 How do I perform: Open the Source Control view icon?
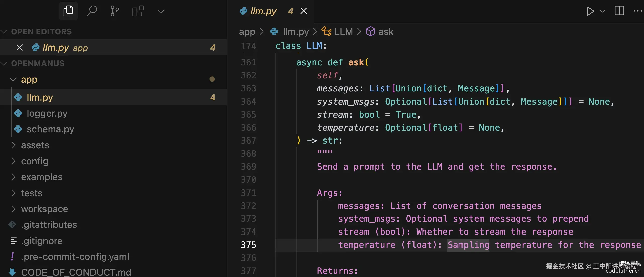pos(115,11)
